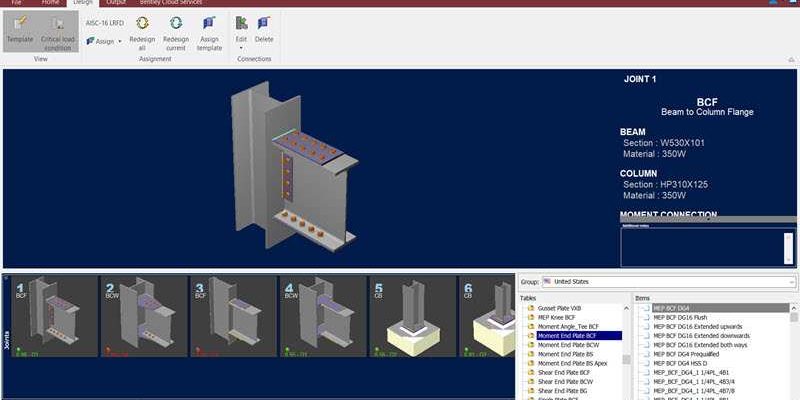Switch to the Output ribbon tab
The width and height of the screenshot is (800, 400).
tap(116, 3)
